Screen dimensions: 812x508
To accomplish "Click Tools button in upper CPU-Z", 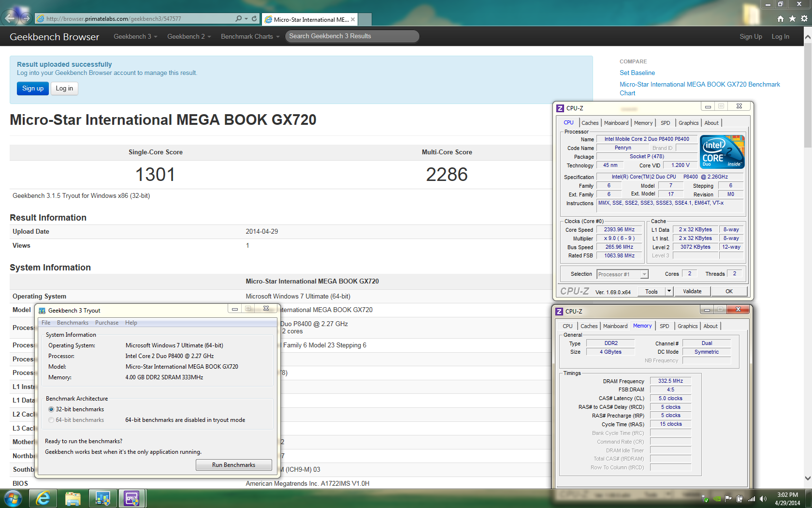I will [x=651, y=291].
